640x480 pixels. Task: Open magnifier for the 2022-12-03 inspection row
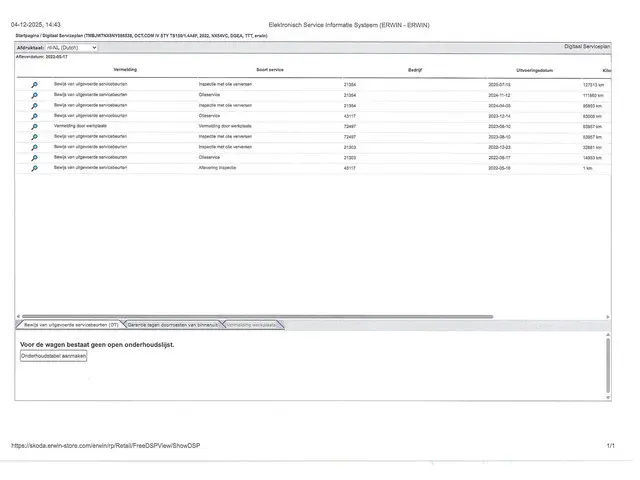point(34,147)
